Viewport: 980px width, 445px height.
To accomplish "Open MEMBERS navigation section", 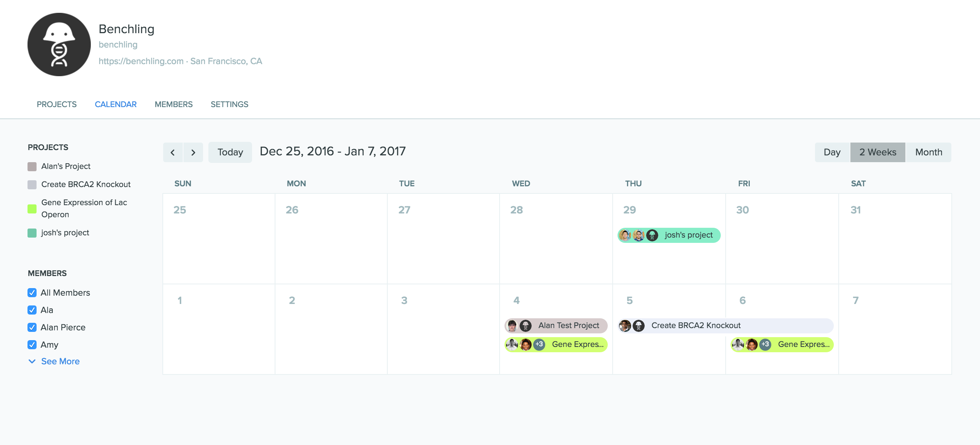I will click(x=174, y=104).
